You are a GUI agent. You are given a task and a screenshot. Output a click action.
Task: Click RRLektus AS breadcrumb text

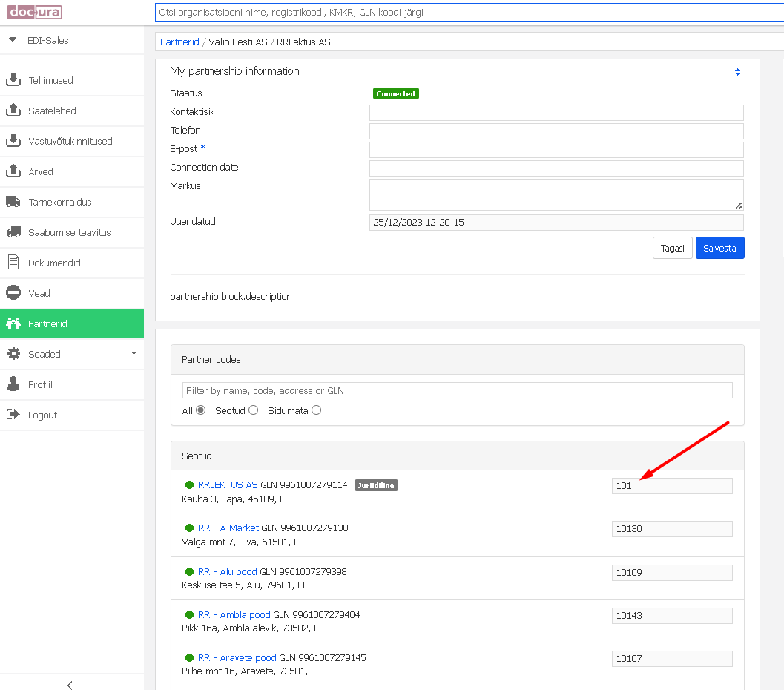pos(303,42)
